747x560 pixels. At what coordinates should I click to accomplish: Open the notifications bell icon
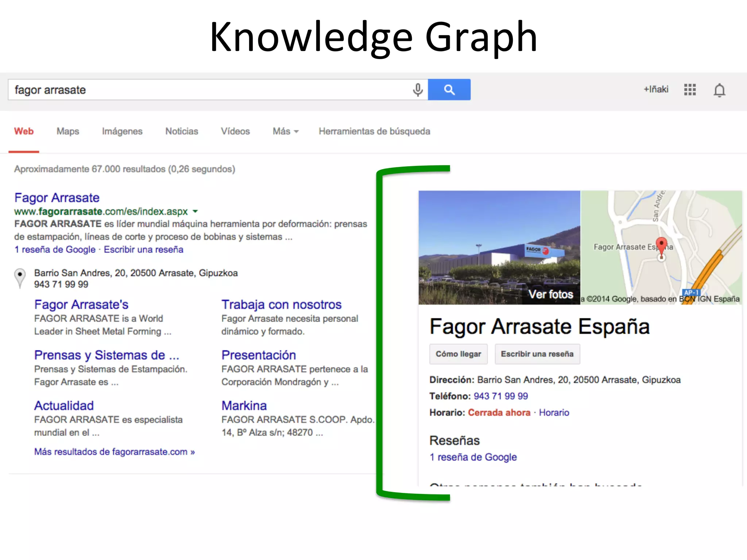(719, 90)
